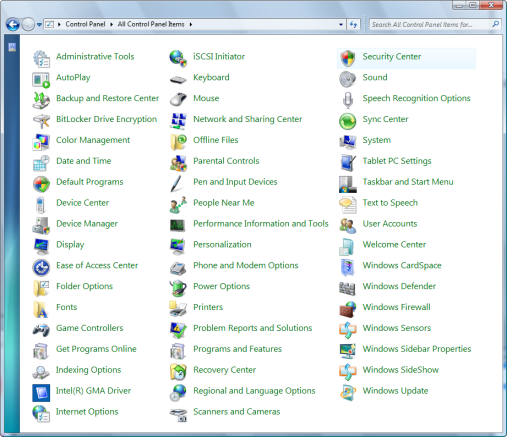Expand the recent pages dropdown arrow
This screenshot has width=507, height=437.
coord(39,24)
